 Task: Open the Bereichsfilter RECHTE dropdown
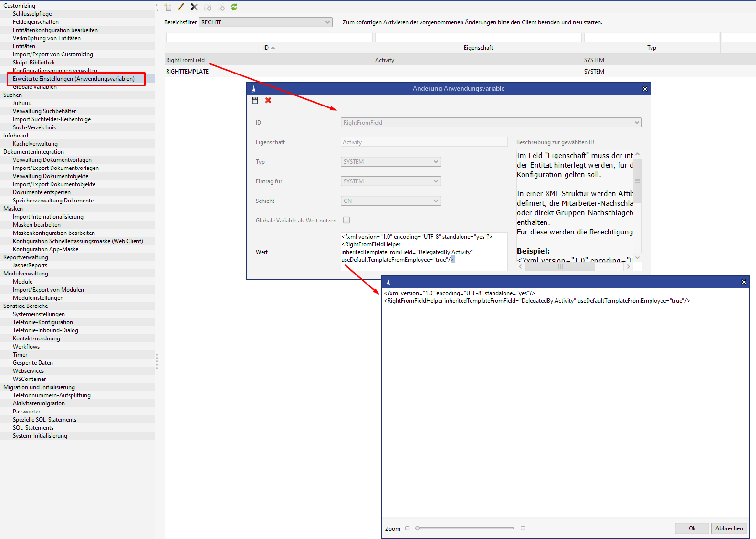(265, 22)
